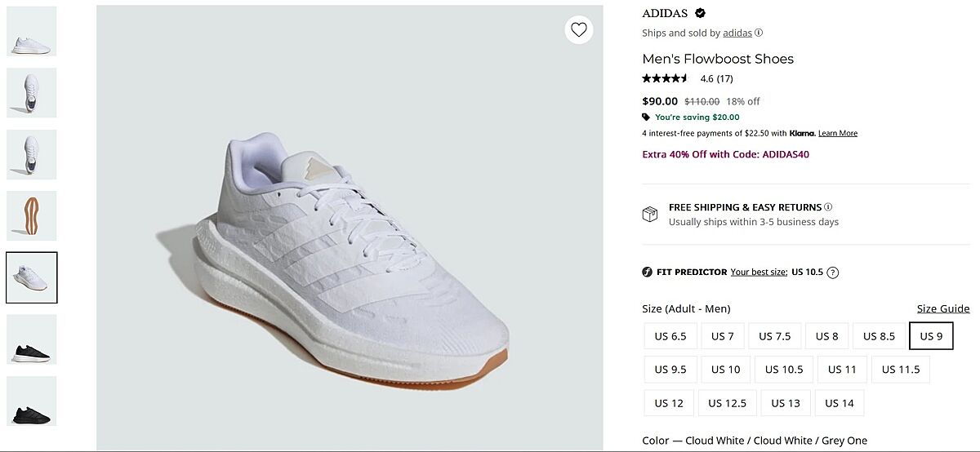
Task: Open the adidas seller link
Action: click(x=737, y=33)
